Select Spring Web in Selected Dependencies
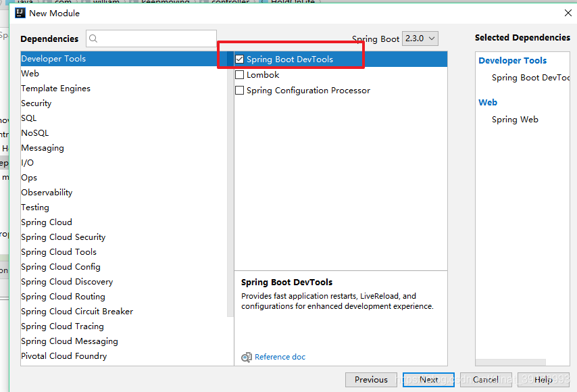The height and width of the screenshot is (392, 577). coord(515,120)
